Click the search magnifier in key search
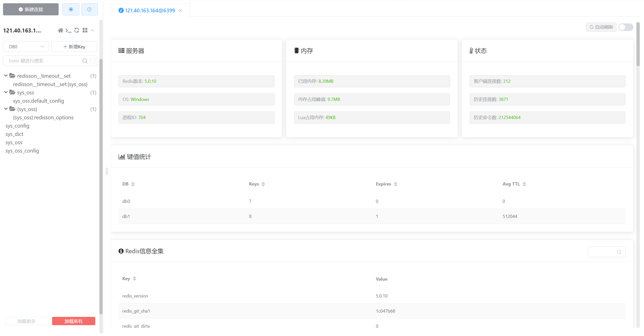The height and width of the screenshot is (336, 644). tap(85, 61)
